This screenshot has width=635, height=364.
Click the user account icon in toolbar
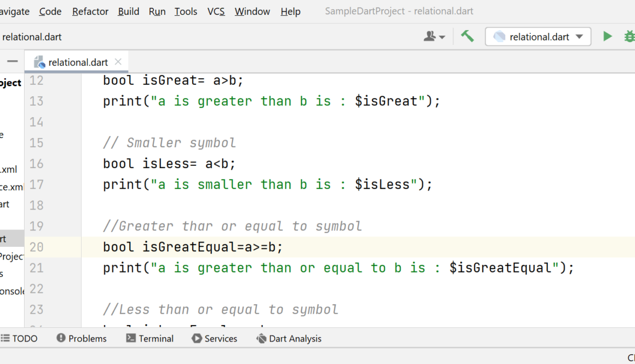pyautogui.click(x=434, y=37)
